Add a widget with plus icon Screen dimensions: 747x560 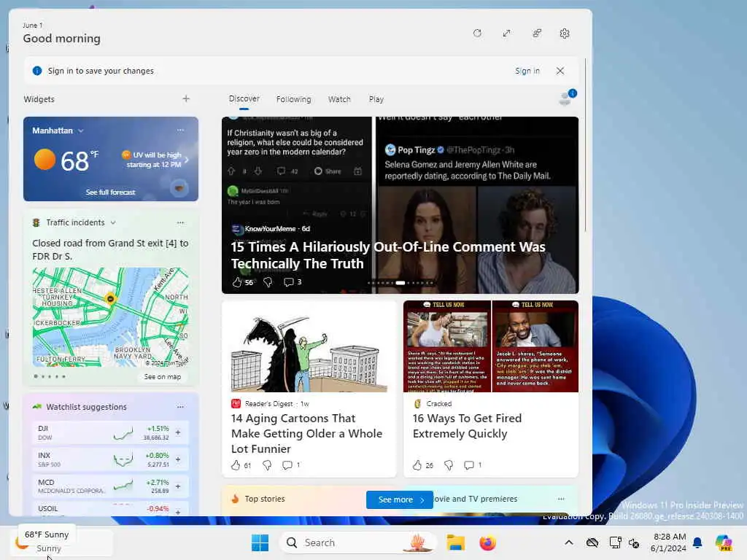(x=186, y=98)
